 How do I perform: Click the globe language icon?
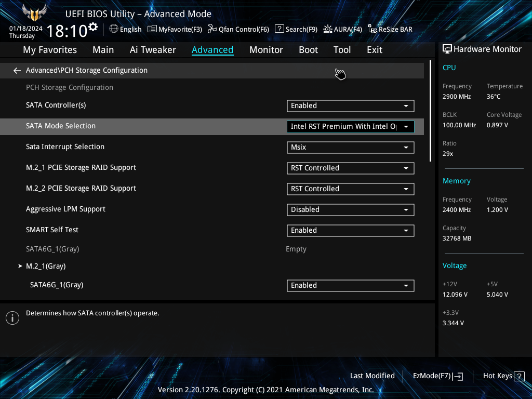tap(114, 29)
